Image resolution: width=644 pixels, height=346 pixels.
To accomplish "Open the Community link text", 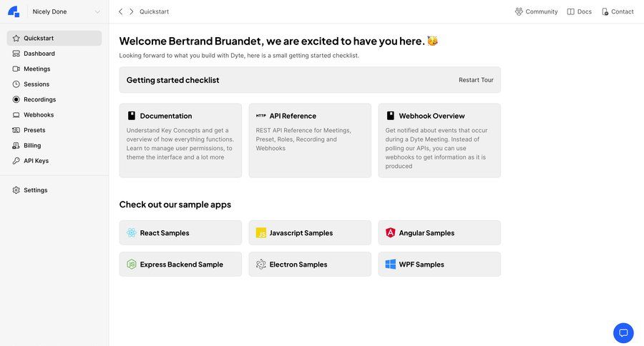I will (x=542, y=11).
